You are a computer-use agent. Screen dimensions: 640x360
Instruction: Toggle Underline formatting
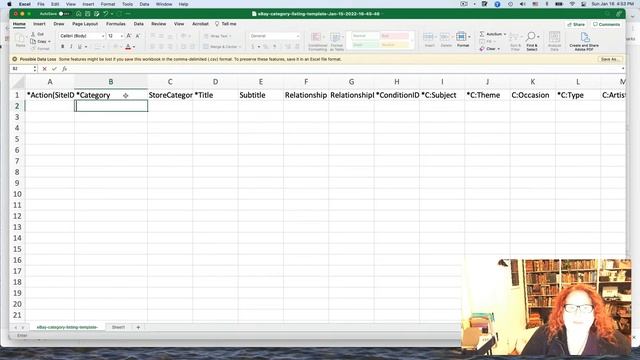click(80, 47)
